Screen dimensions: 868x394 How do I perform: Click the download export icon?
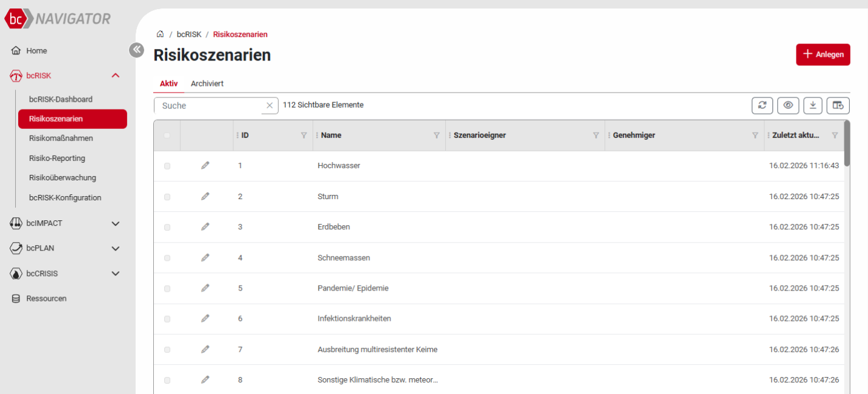[x=813, y=105]
